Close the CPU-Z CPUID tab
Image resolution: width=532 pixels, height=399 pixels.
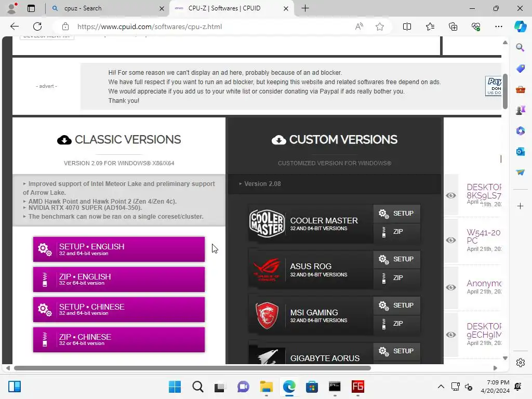[286, 8]
